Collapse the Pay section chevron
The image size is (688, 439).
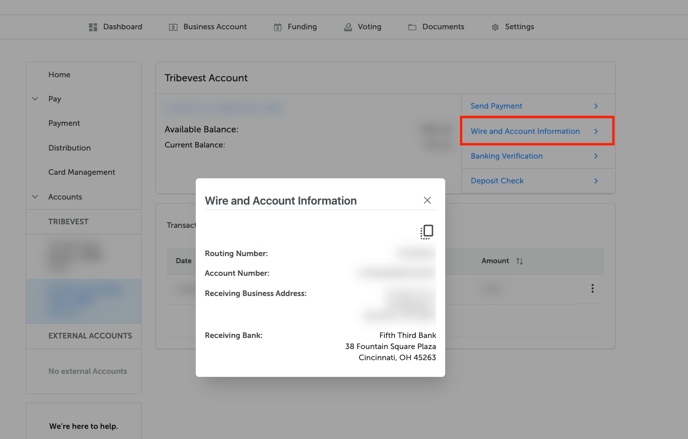pos(35,99)
